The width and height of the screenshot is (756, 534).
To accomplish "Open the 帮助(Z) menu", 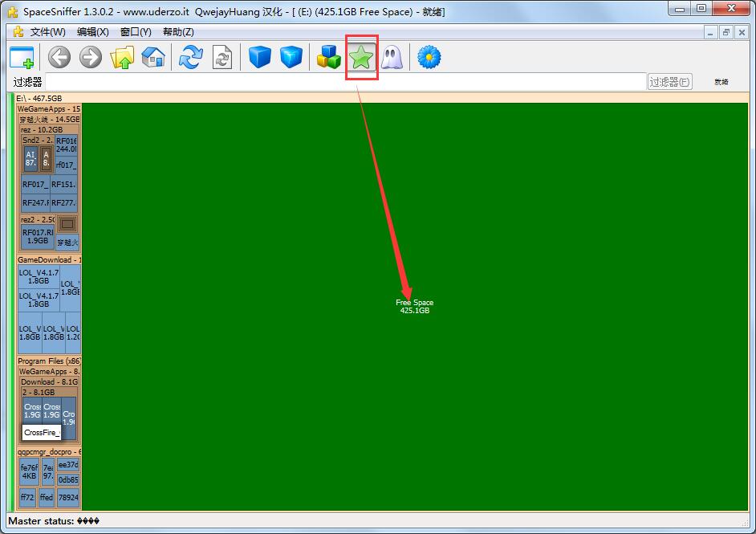I will 178,32.
